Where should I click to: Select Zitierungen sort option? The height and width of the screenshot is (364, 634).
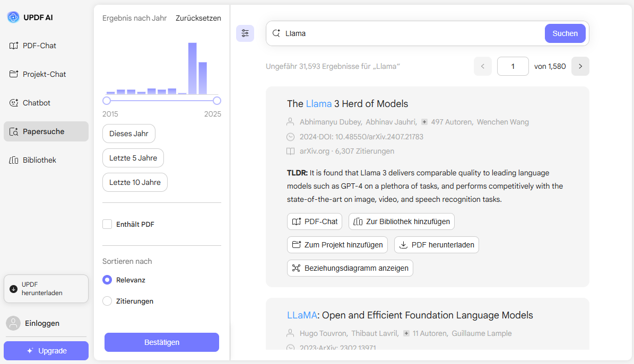coord(107,301)
